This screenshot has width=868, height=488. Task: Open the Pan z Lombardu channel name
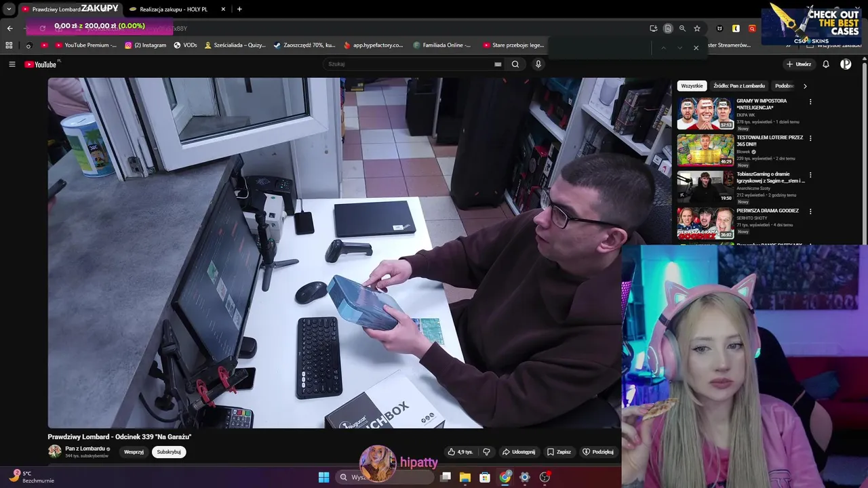coord(85,449)
